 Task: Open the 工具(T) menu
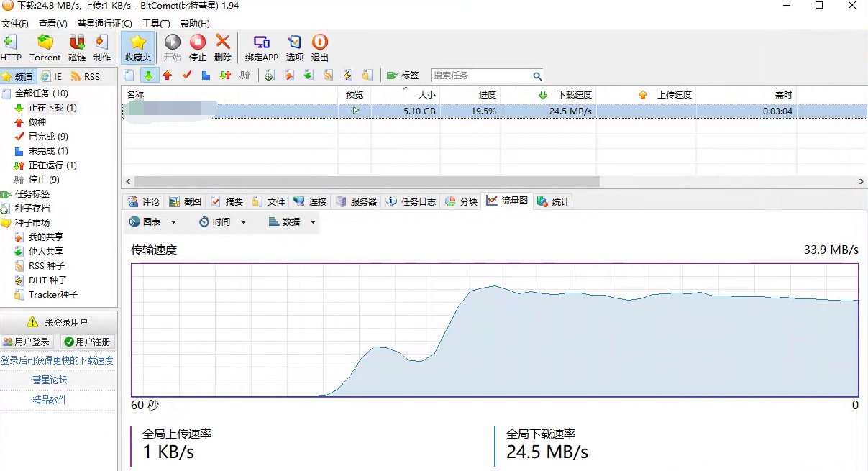[x=156, y=24]
